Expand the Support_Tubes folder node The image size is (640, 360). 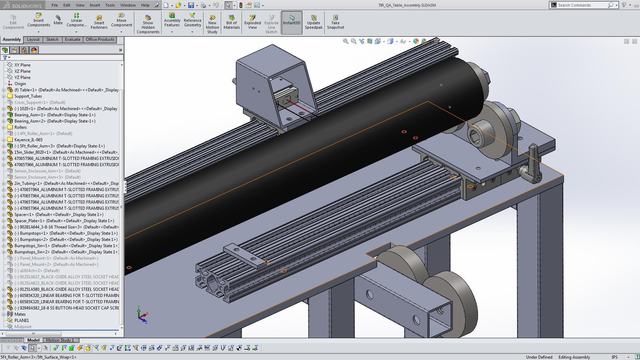pyautogui.click(x=4, y=96)
